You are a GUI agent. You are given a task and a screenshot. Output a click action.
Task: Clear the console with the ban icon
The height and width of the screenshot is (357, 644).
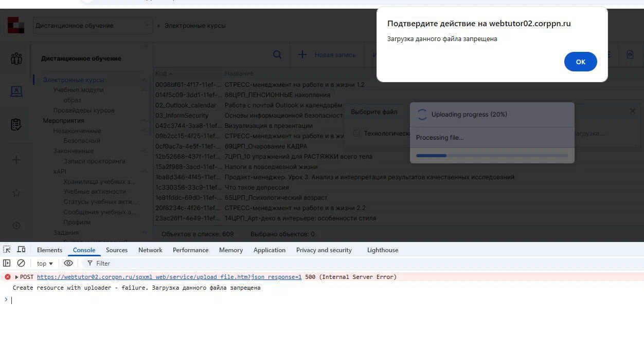point(21,263)
